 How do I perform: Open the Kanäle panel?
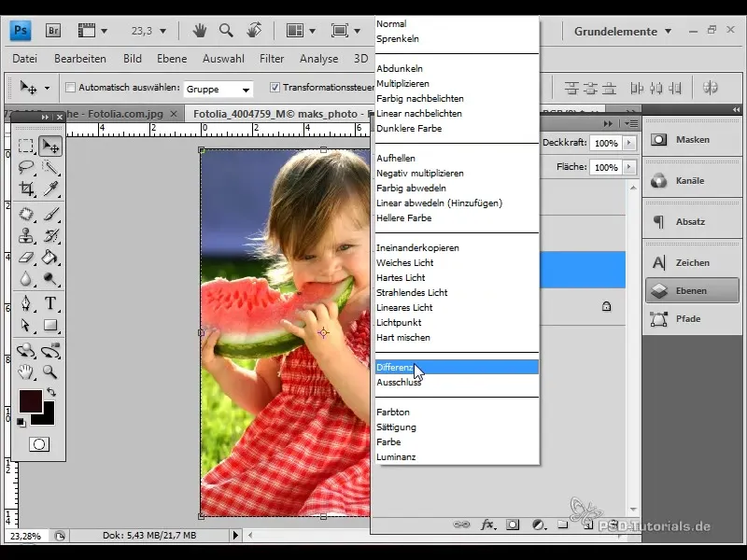(x=692, y=180)
